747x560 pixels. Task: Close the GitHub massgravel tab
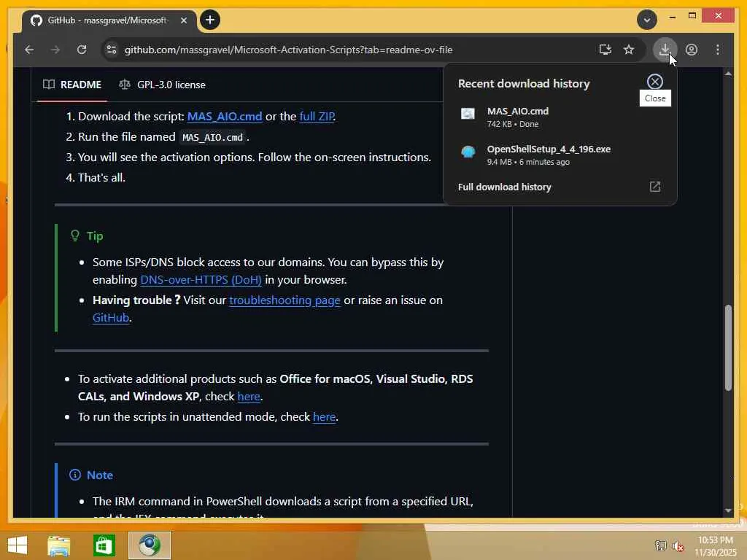[x=183, y=20]
